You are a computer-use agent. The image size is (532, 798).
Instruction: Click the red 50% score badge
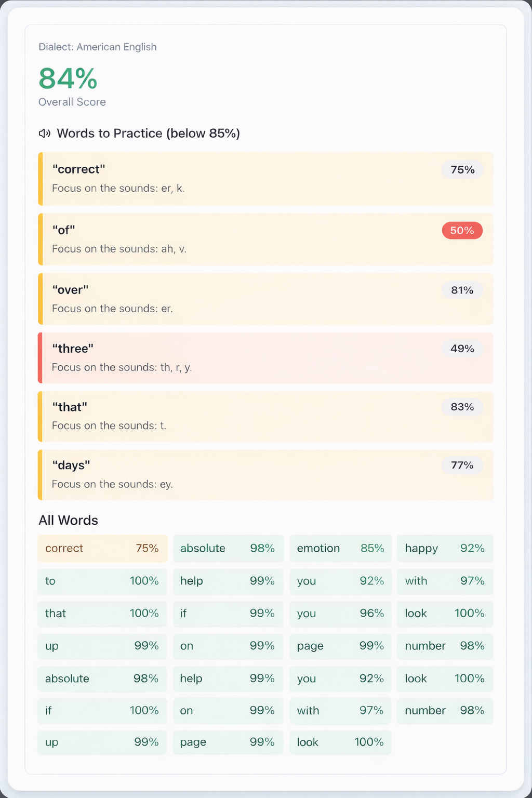pos(462,230)
